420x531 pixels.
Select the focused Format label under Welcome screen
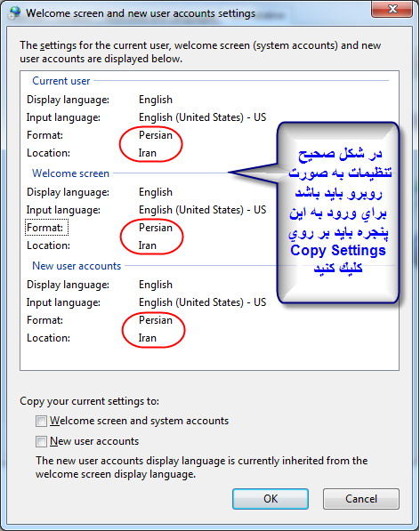point(46,228)
